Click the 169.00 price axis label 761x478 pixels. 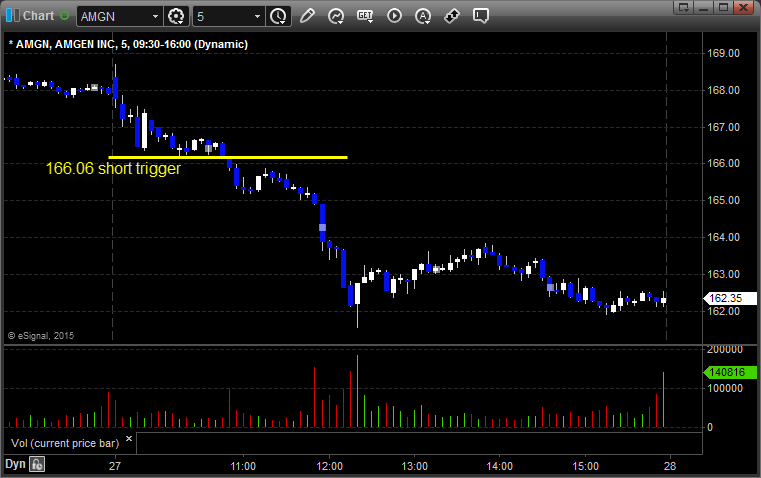click(x=723, y=53)
